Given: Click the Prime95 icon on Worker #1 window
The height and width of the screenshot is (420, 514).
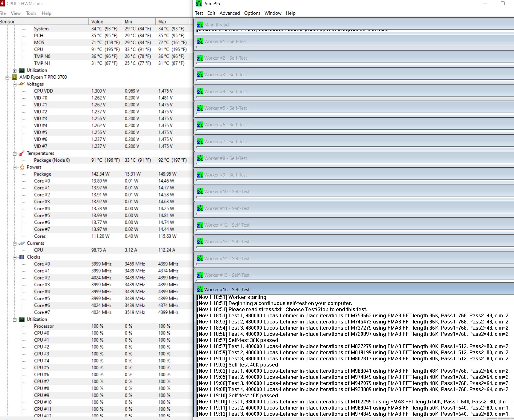Looking at the screenshot, I should pyautogui.click(x=200, y=41).
